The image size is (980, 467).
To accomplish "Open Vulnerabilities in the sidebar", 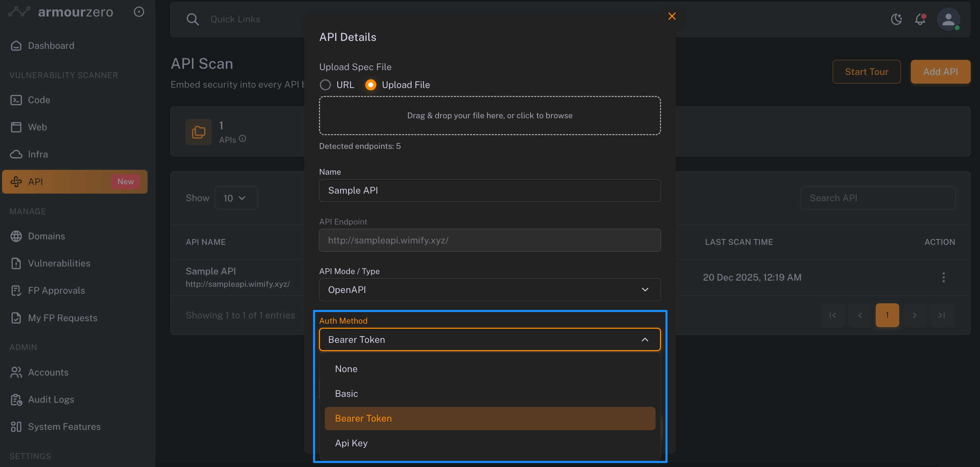I will tap(59, 263).
